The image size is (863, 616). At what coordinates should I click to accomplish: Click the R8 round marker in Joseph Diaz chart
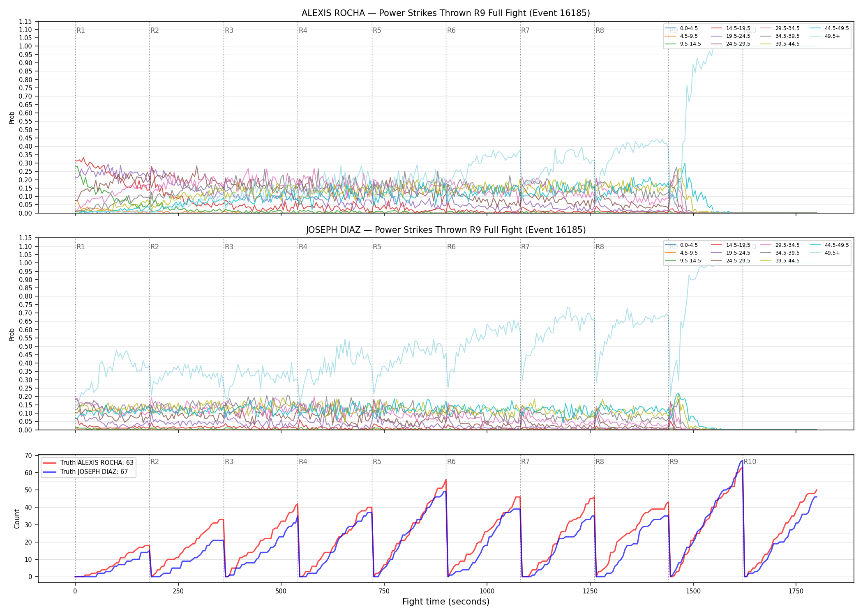tap(600, 247)
